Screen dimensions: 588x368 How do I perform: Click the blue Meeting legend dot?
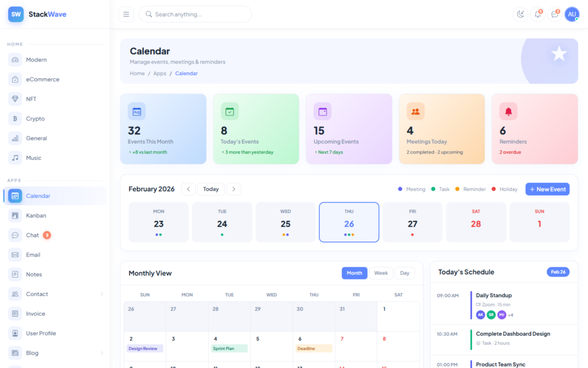[400, 189]
